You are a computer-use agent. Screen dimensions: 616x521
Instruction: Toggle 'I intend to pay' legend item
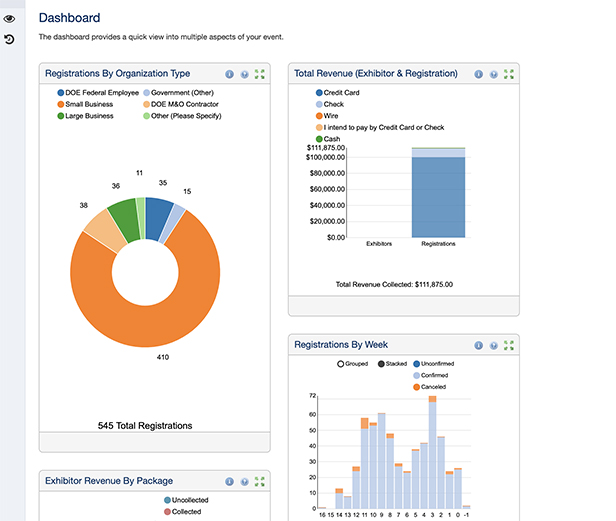click(380, 127)
